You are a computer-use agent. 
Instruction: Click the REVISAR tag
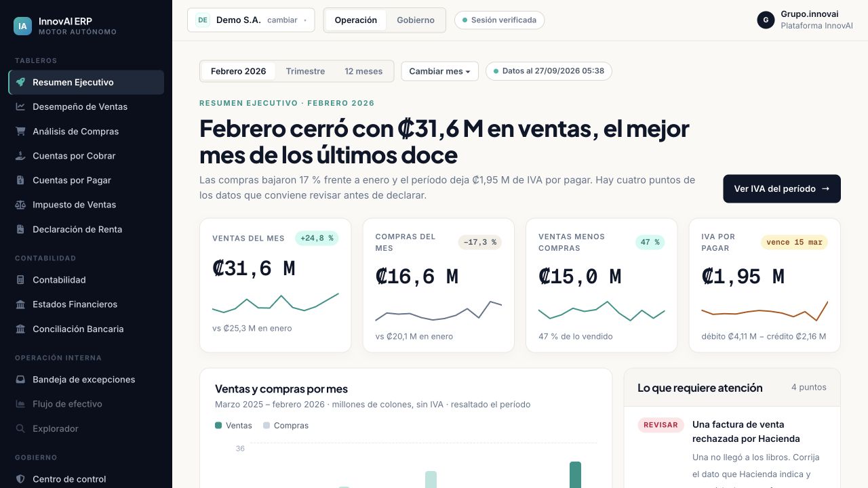pyautogui.click(x=660, y=425)
